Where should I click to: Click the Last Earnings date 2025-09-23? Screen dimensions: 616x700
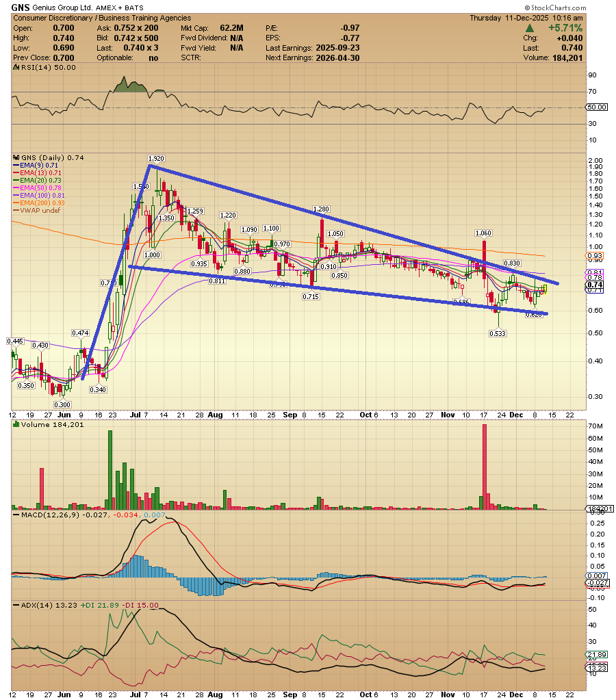[x=337, y=48]
